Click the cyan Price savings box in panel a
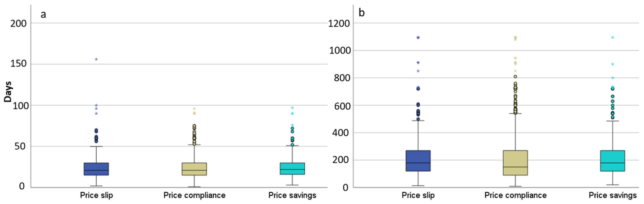Viewport: 644px width, 204px height. tap(292, 168)
